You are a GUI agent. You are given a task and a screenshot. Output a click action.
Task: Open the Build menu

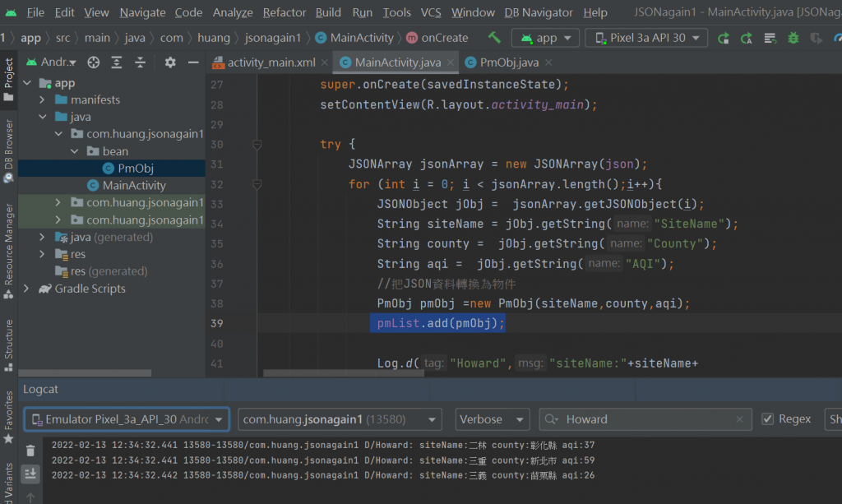pyautogui.click(x=327, y=12)
